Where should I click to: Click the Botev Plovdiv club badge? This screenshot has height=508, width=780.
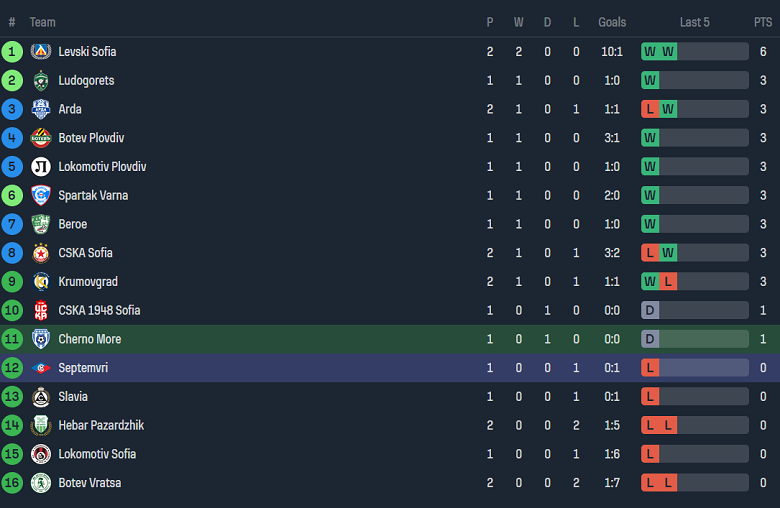tap(41, 138)
